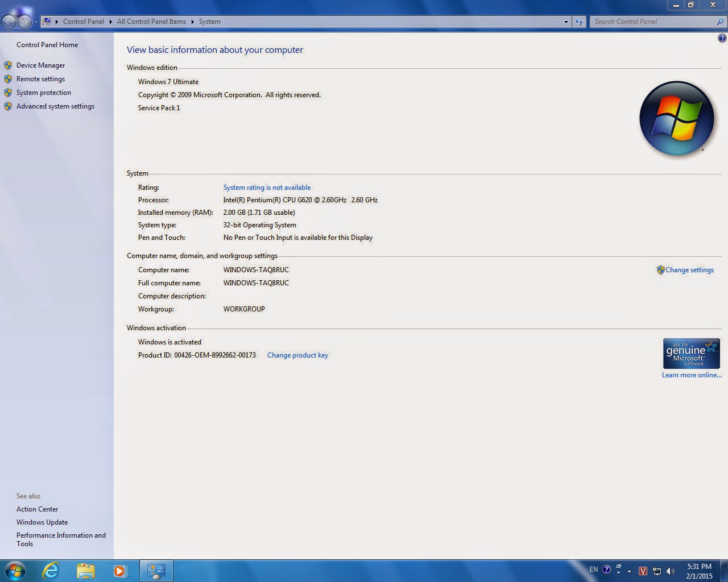
Task: Click processor value 'Intel(R) Pentium(R) CPU G620'
Action: (300, 200)
